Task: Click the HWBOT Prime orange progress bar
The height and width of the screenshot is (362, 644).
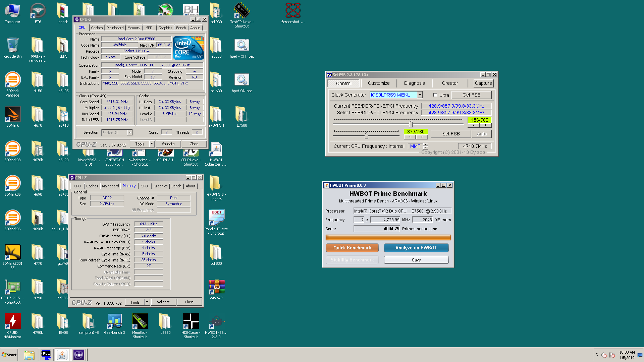Action: pos(388,238)
